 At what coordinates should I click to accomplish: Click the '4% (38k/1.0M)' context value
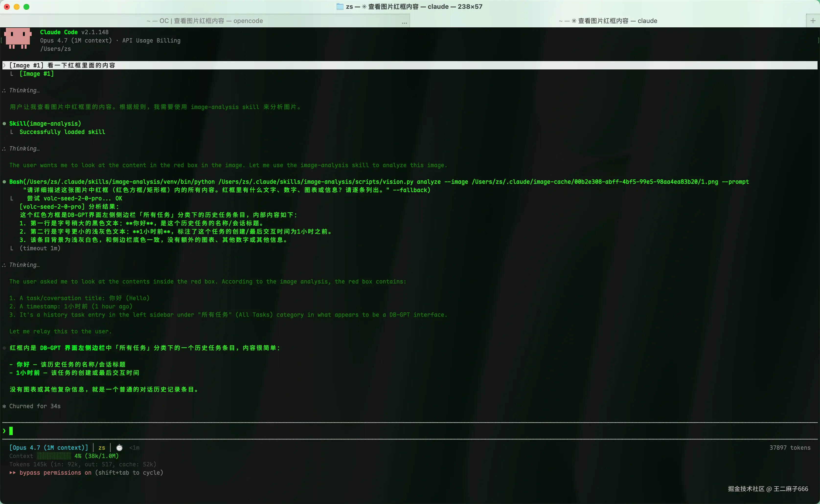tap(96, 456)
